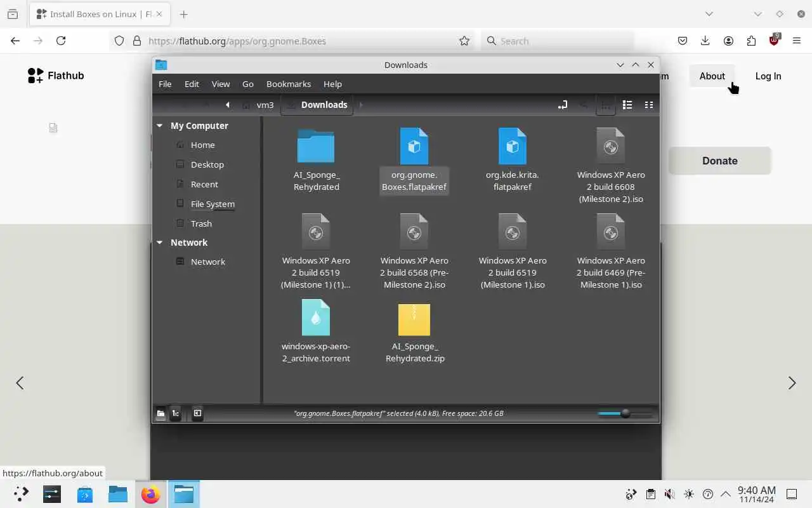Switch to Firefox in the taskbar

151,494
